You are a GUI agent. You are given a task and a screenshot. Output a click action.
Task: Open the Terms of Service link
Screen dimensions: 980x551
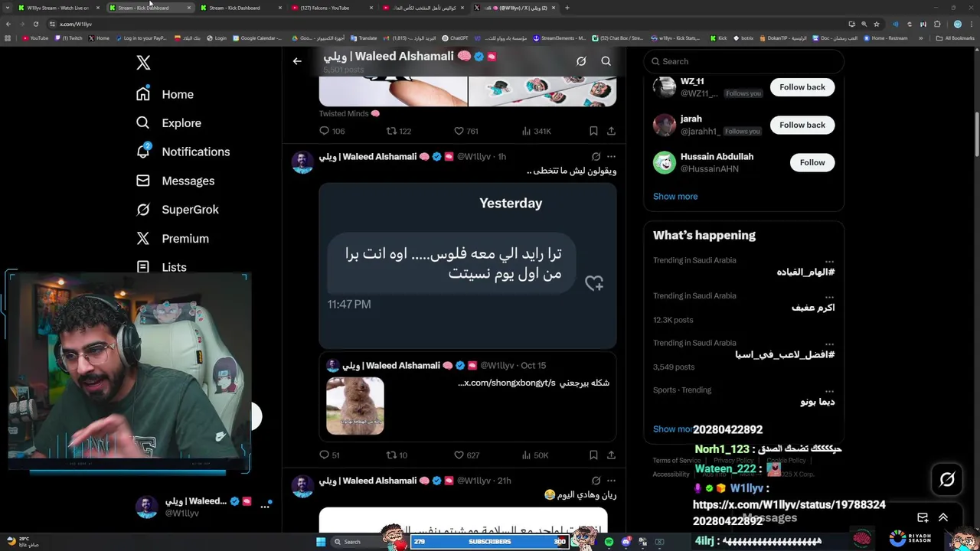675,461
